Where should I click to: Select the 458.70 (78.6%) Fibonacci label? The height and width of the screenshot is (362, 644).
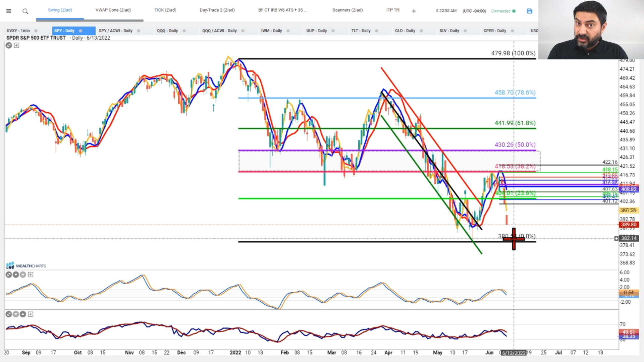515,93
